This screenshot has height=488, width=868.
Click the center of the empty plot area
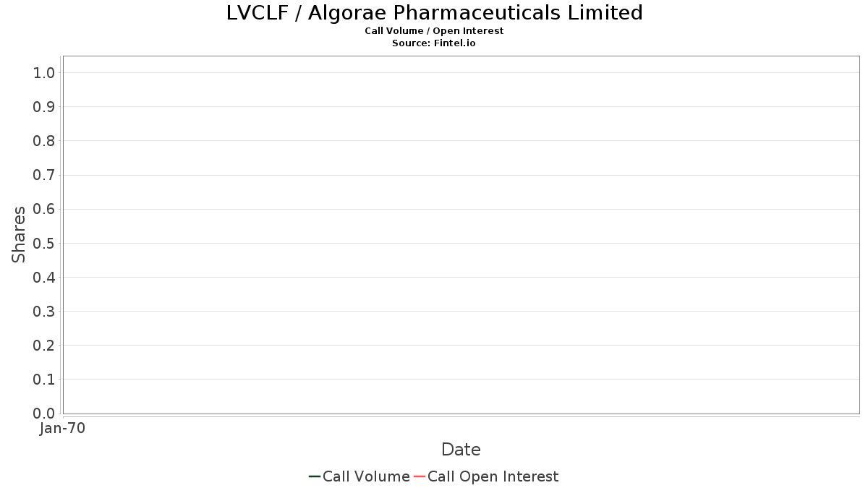(461, 235)
